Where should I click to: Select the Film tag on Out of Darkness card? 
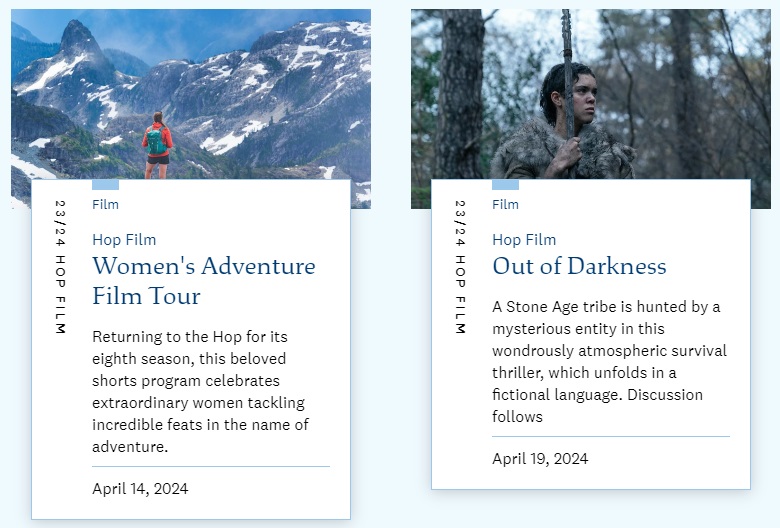(505, 204)
